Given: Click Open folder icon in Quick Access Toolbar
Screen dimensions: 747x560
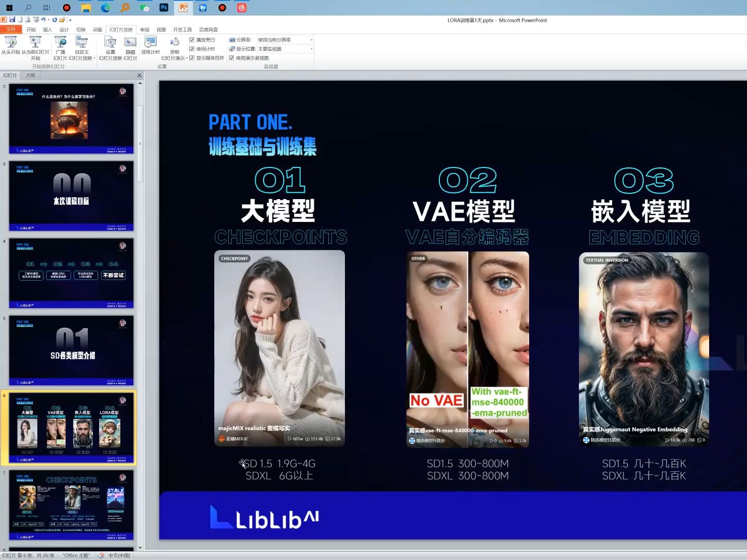Looking at the screenshot, I should [62, 20].
